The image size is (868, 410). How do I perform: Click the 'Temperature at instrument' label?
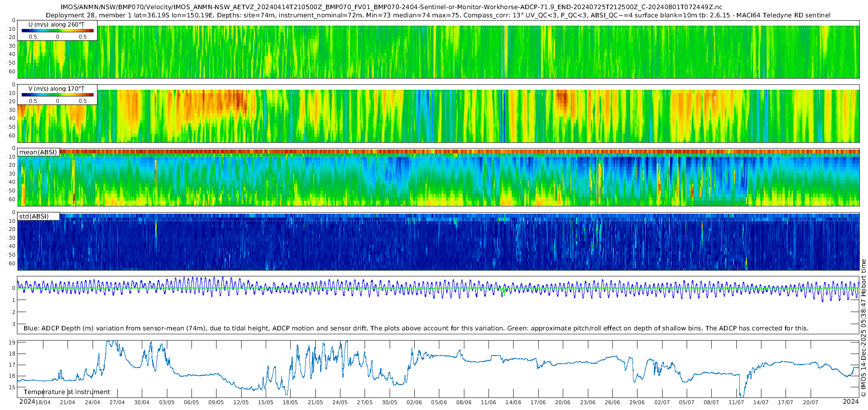(67, 392)
